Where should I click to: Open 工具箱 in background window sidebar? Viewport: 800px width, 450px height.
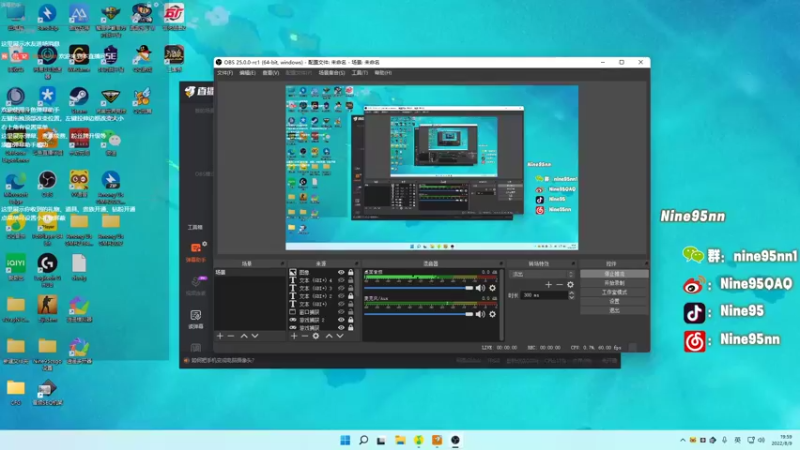195,227
